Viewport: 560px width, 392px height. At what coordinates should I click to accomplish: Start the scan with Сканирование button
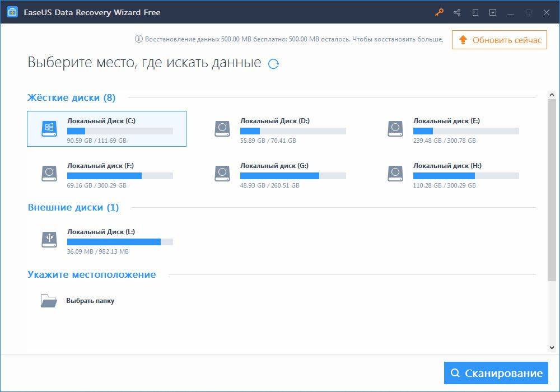496,373
